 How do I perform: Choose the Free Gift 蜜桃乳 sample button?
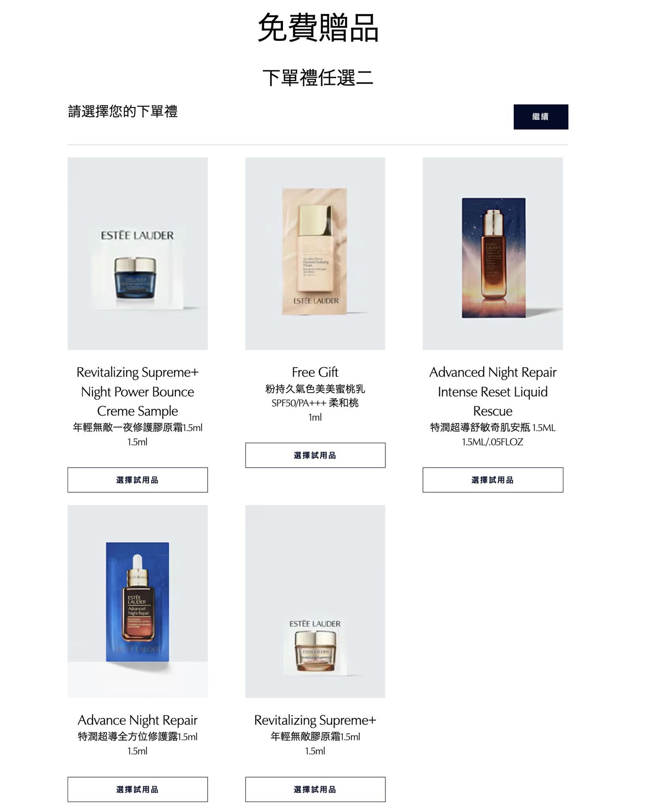click(x=315, y=455)
